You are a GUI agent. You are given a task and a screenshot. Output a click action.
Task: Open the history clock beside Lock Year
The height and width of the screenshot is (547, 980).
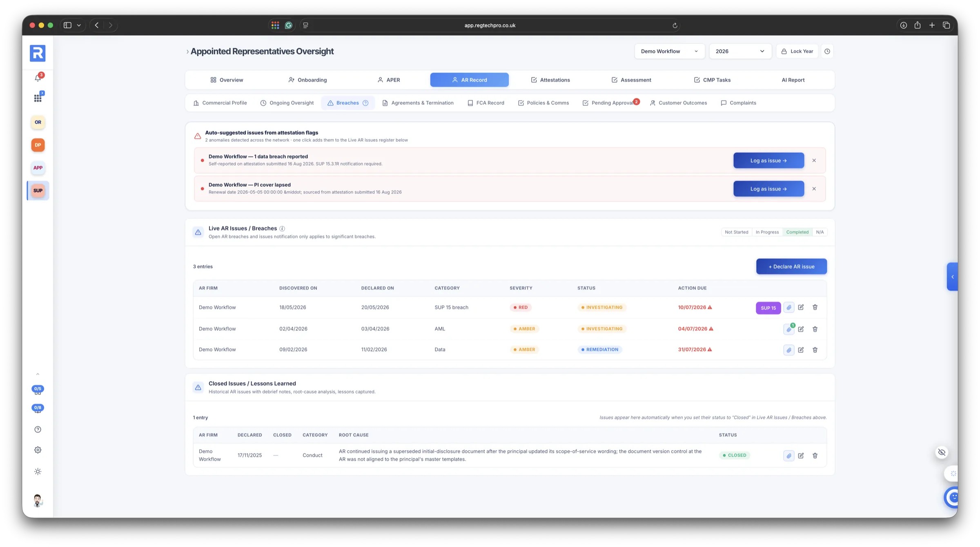point(827,51)
